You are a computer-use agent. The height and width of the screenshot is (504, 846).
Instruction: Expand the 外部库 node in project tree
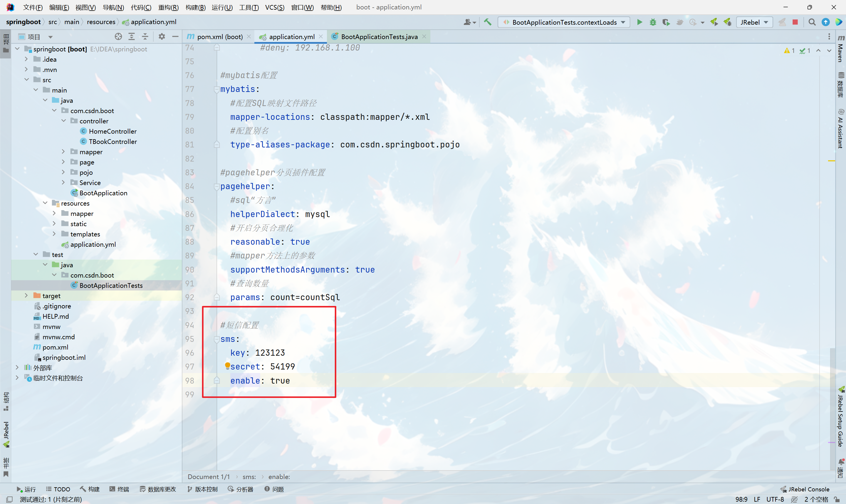[16, 367]
